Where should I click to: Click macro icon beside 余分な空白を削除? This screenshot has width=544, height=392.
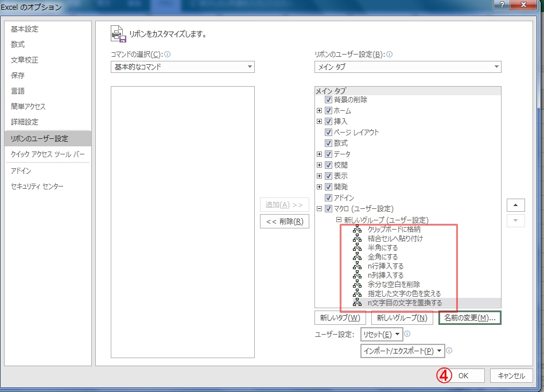[357, 284]
